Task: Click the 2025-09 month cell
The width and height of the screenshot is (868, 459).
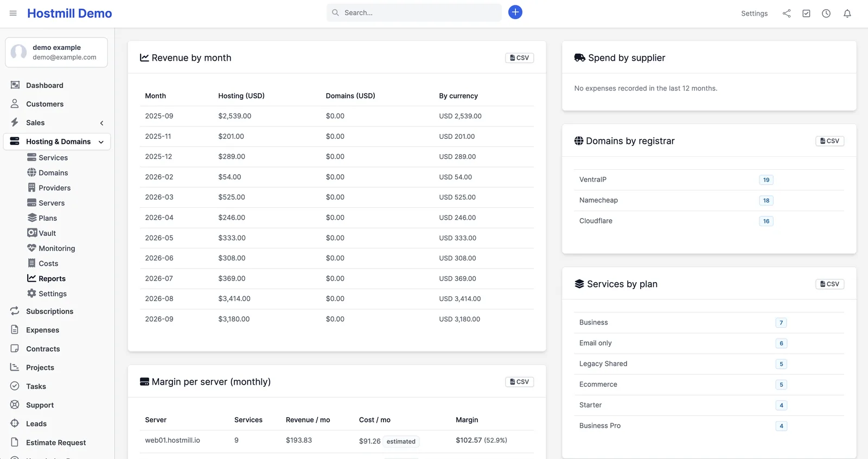Action: [x=159, y=116]
